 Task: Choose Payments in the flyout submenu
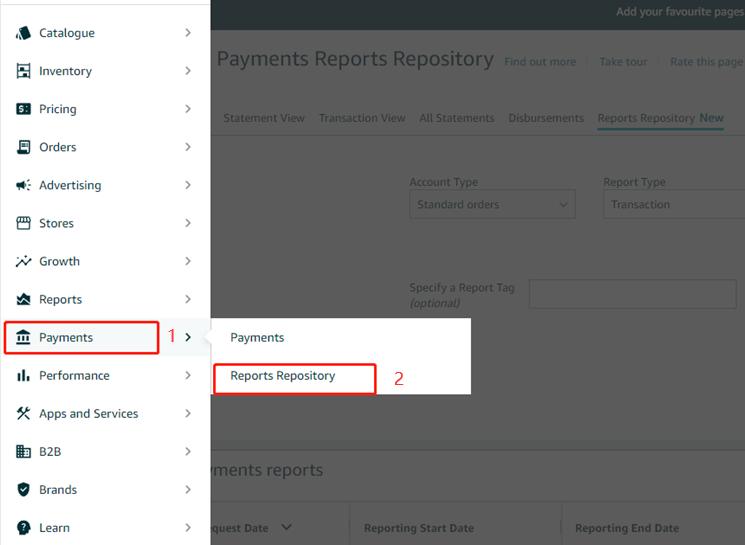pyautogui.click(x=257, y=337)
